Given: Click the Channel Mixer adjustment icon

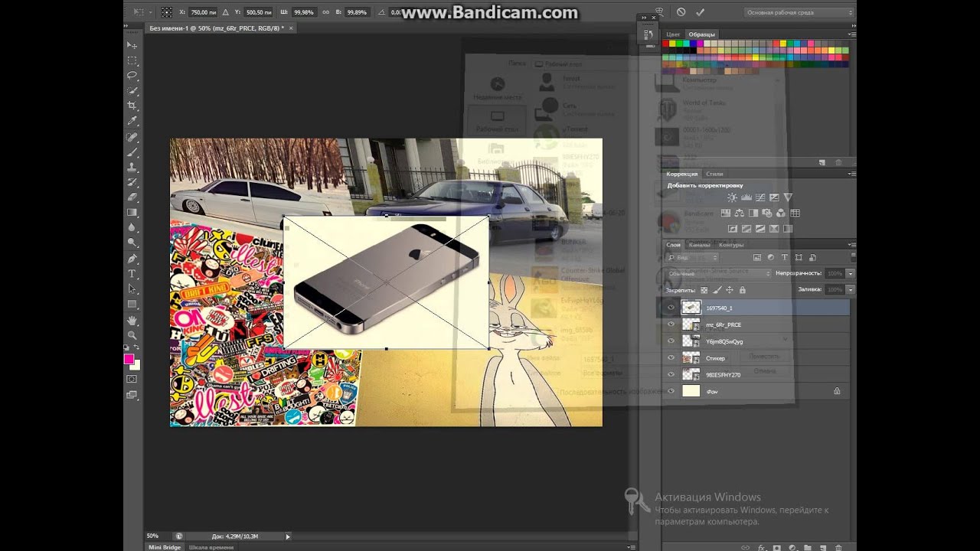Looking at the screenshot, I should [780, 213].
